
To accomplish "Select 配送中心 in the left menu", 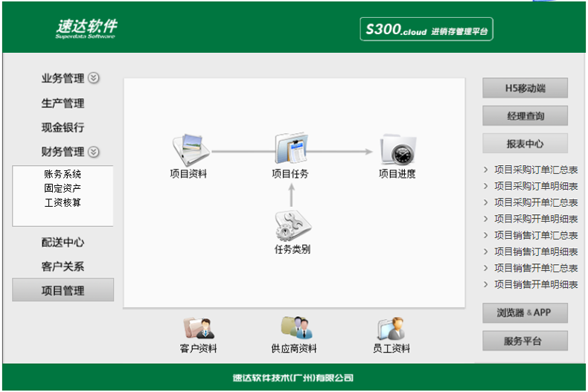I will point(63,242).
